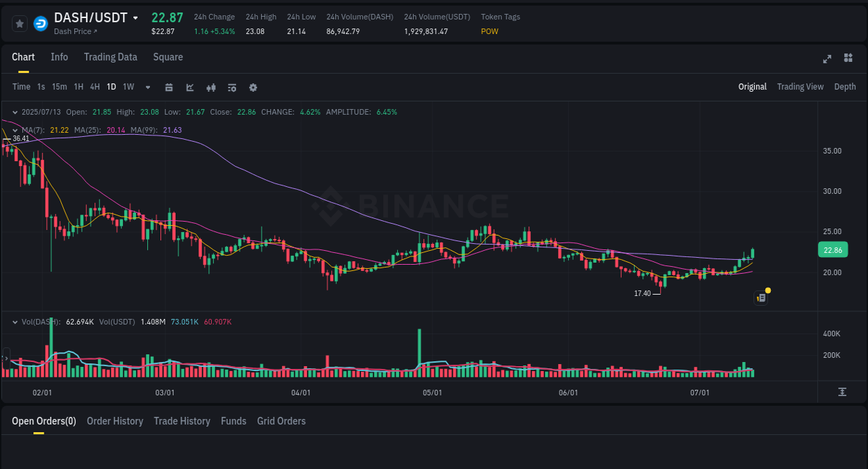Screen dimensions: 868x469
Task: Collapse the Vol(DASH) volume panel
Action: (x=15, y=322)
